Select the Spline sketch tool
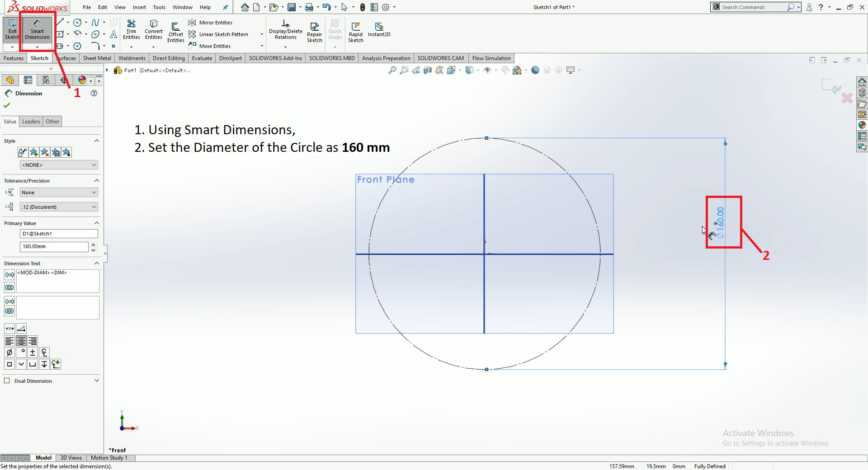 coord(95,23)
